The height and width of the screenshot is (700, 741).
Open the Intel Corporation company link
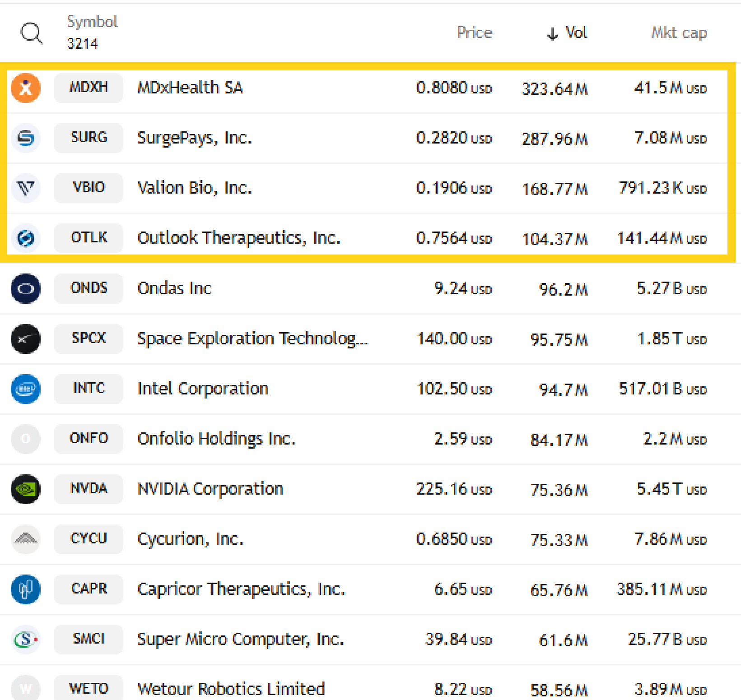click(x=203, y=389)
